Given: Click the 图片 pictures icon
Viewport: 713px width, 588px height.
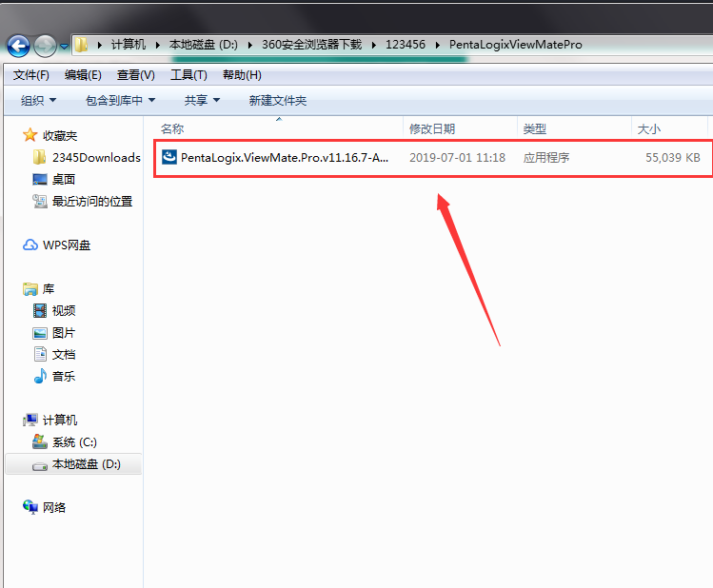Looking at the screenshot, I should tap(40, 333).
